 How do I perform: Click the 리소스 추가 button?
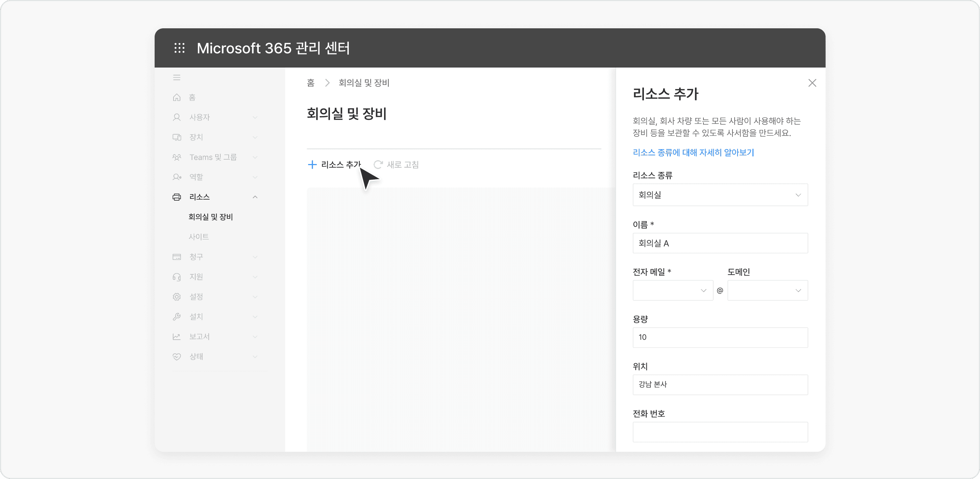pyautogui.click(x=334, y=164)
